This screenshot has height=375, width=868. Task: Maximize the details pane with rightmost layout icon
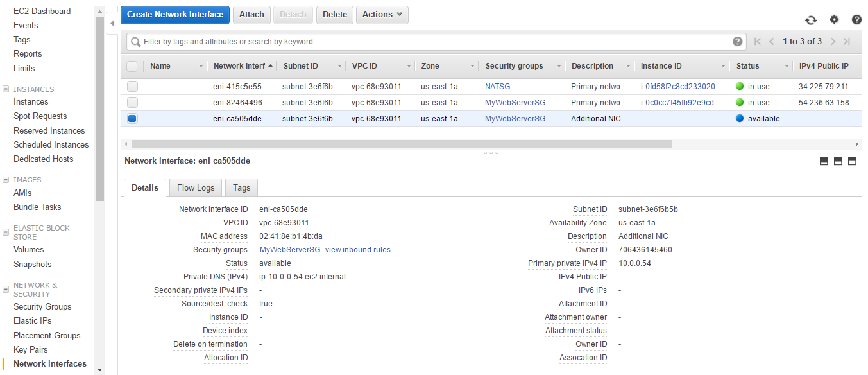[853, 161]
